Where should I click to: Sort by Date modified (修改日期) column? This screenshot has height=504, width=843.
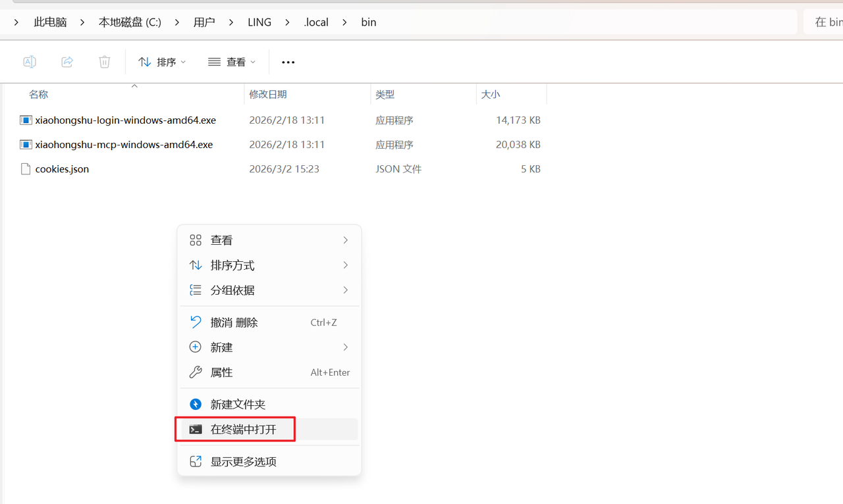click(x=308, y=95)
